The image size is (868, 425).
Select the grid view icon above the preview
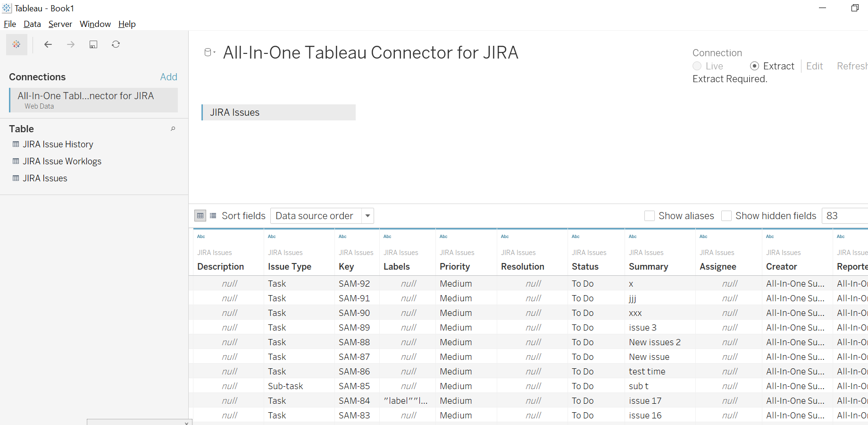tap(200, 215)
